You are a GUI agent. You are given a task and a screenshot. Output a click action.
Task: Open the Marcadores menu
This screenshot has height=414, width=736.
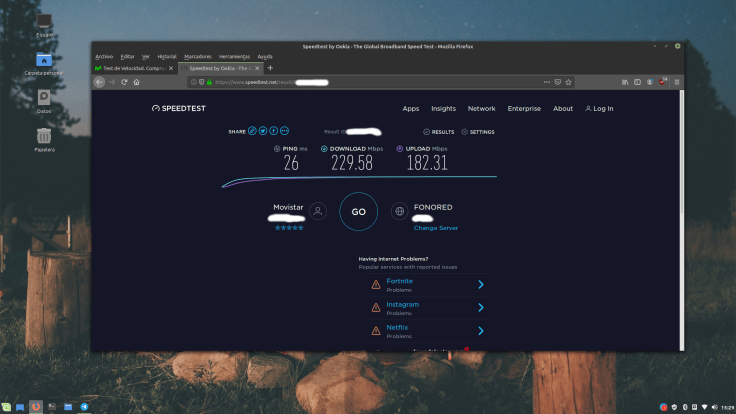click(x=198, y=56)
